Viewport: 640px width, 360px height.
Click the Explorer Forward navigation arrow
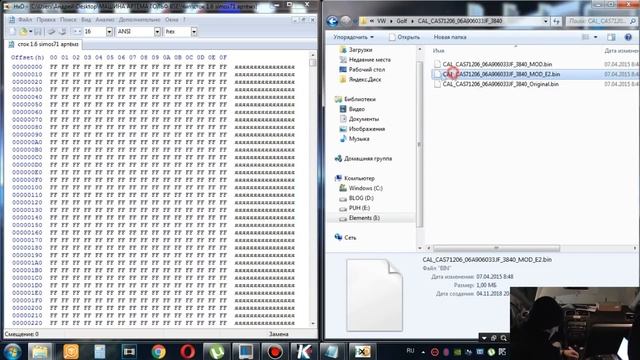(x=345, y=21)
